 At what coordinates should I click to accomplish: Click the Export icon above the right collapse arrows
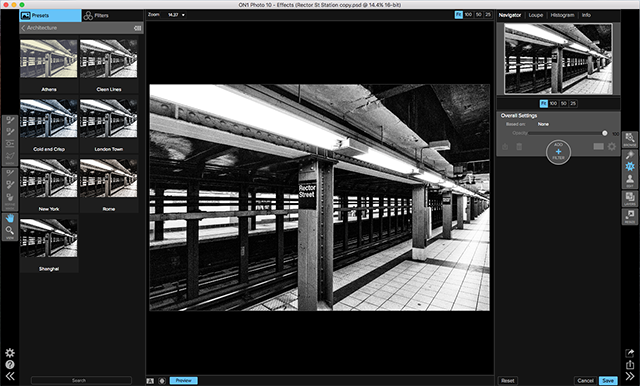[x=630, y=364]
